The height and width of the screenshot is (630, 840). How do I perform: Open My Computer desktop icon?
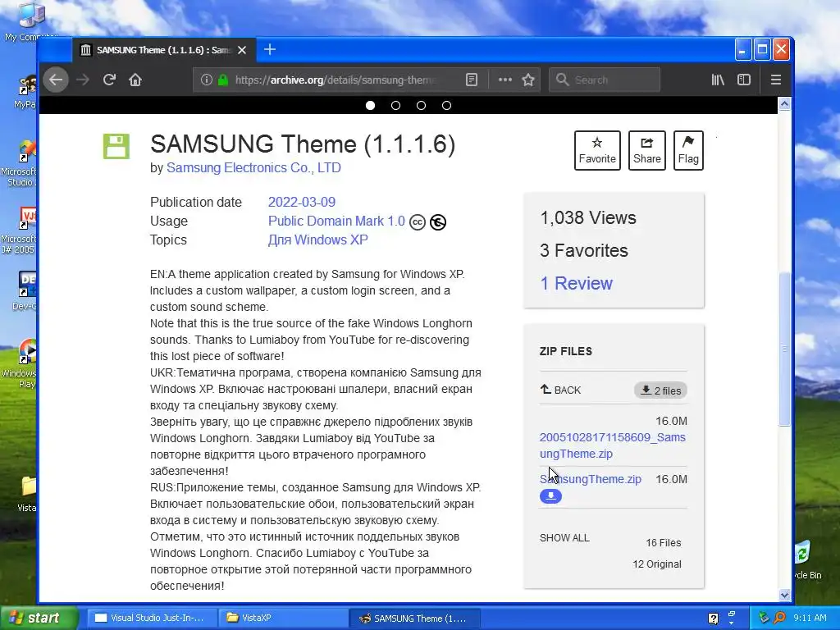click(30, 21)
